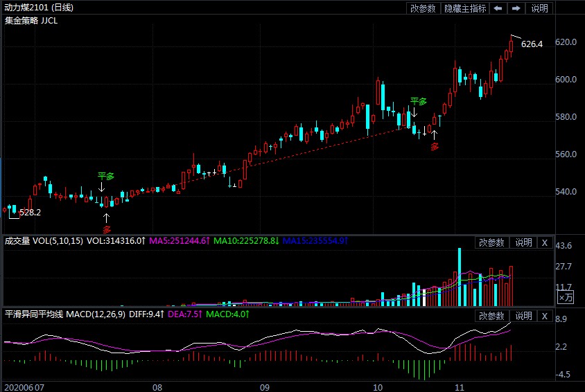
Task: Click the DEA:7.5 value
Action: [184, 314]
